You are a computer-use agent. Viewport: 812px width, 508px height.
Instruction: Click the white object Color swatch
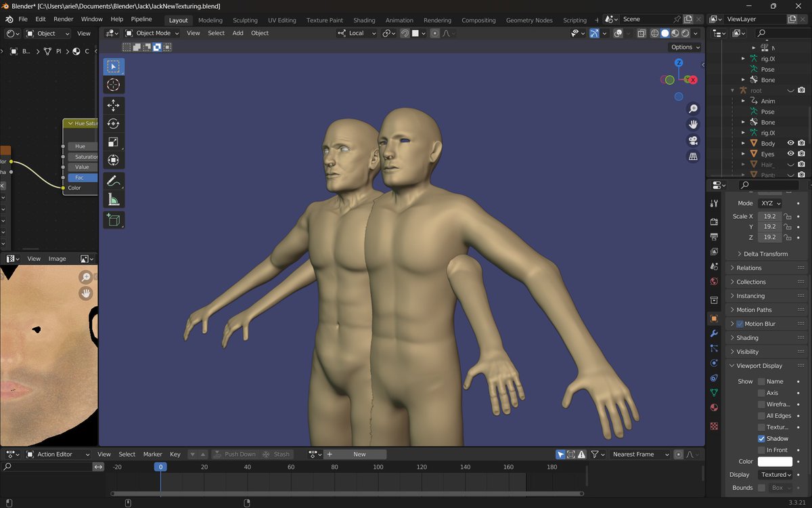pyautogui.click(x=775, y=462)
